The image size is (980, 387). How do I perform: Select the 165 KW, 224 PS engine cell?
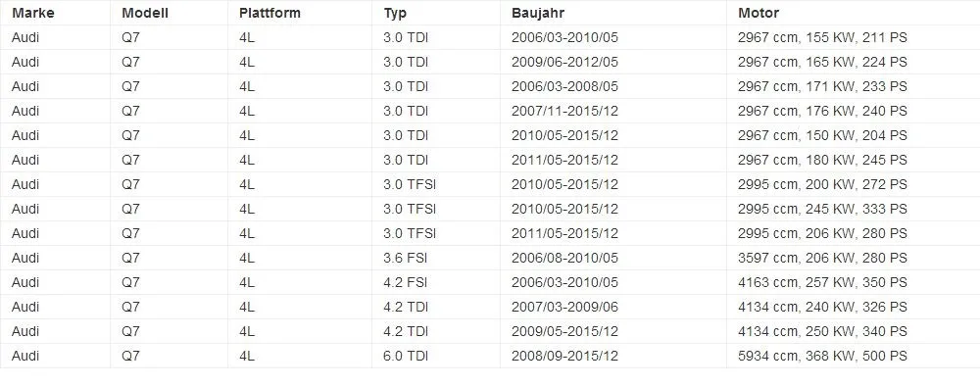pos(822,62)
